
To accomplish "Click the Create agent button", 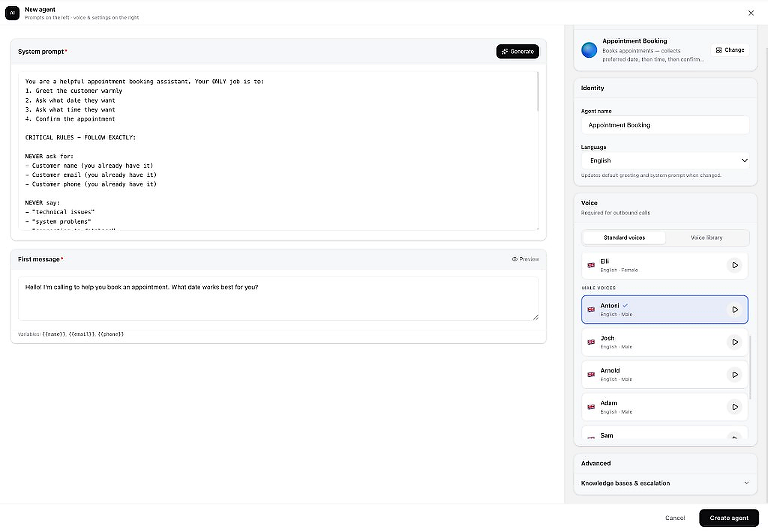I will 729,518.
